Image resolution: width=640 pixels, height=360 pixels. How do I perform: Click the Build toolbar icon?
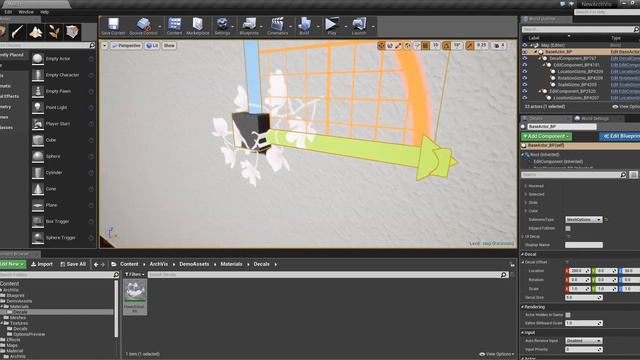pyautogui.click(x=304, y=26)
